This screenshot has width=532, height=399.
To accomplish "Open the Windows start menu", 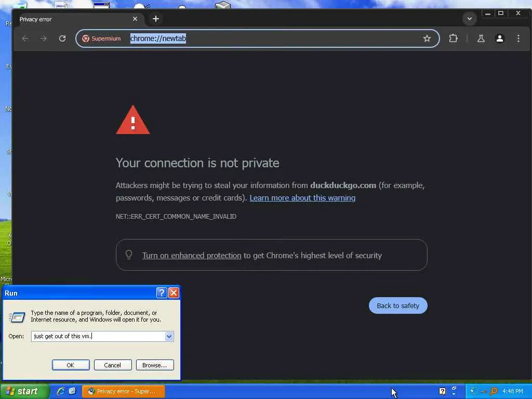I will (x=25, y=392).
